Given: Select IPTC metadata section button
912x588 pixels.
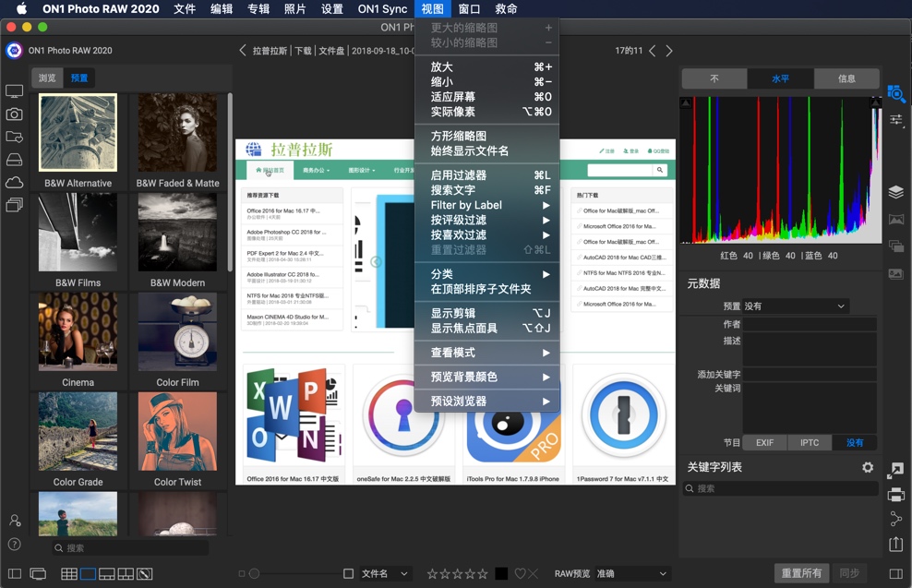Looking at the screenshot, I should [x=809, y=443].
